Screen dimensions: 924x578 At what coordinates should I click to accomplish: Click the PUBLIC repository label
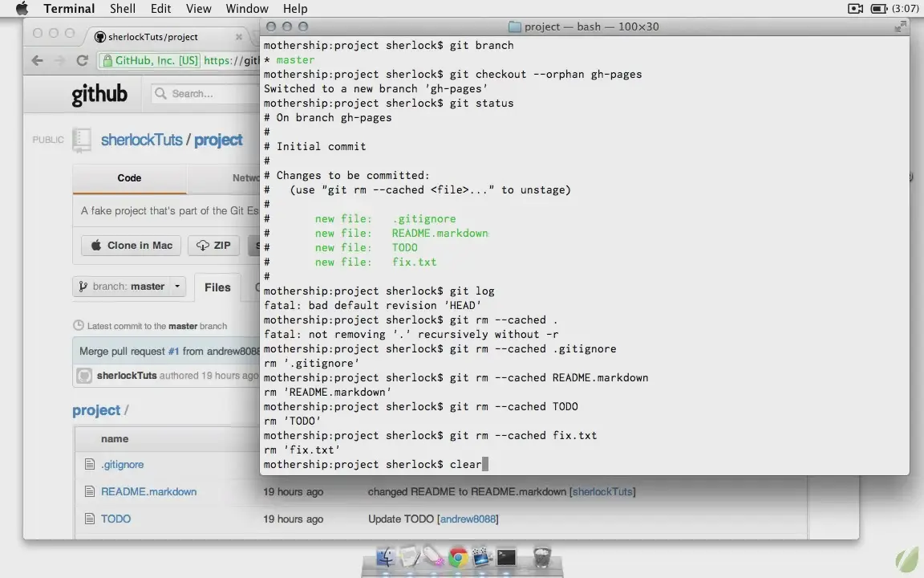pyautogui.click(x=48, y=140)
